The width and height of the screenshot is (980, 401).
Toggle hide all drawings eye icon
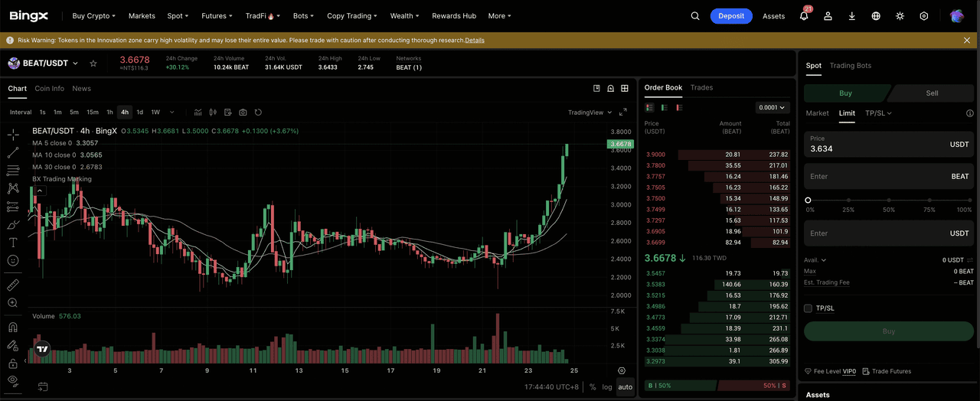[x=13, y=380]
